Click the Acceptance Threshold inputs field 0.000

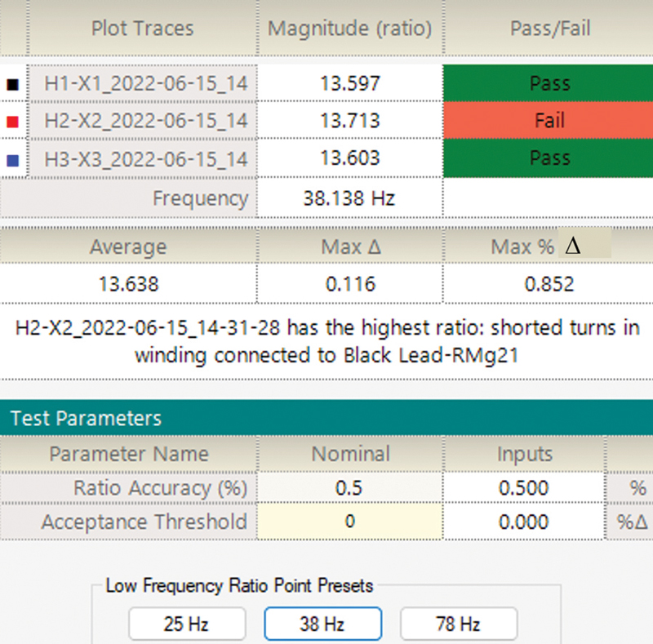[523, 522]
